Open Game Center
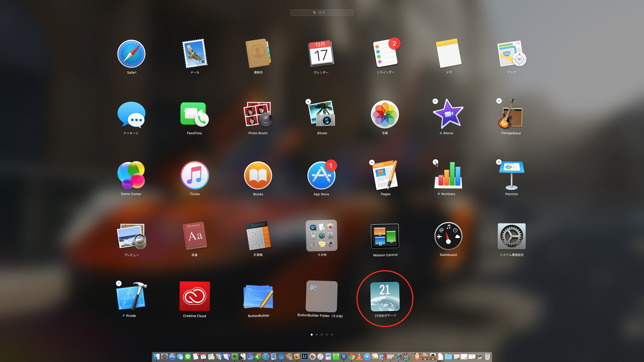 pos(131,175)
